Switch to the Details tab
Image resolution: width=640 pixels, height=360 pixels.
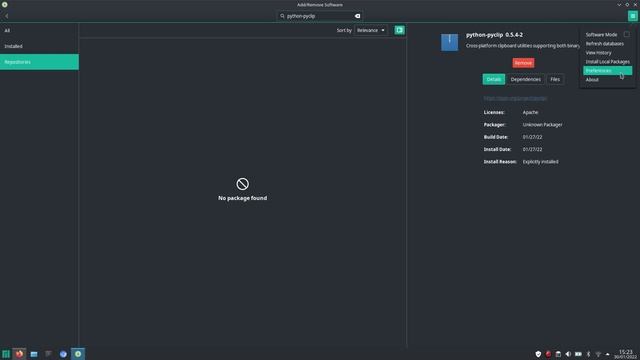point(493,79)
